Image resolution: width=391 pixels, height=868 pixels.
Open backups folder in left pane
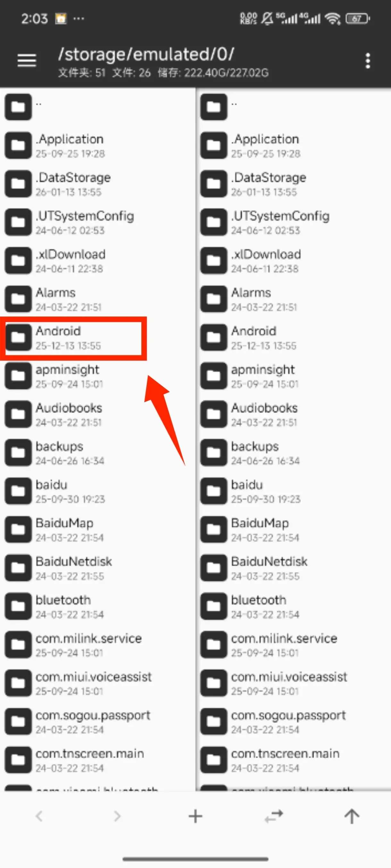[98, 453]
